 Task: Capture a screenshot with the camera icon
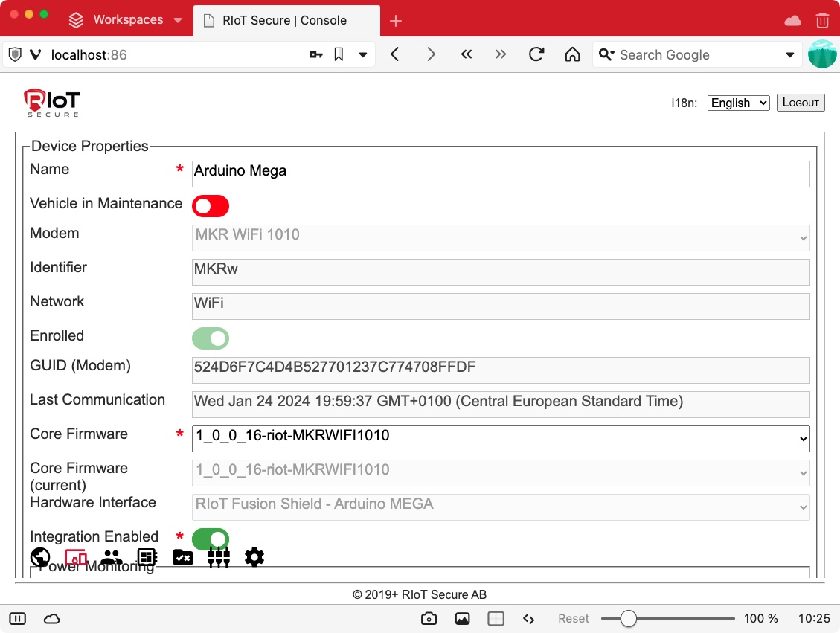[429, 618]
